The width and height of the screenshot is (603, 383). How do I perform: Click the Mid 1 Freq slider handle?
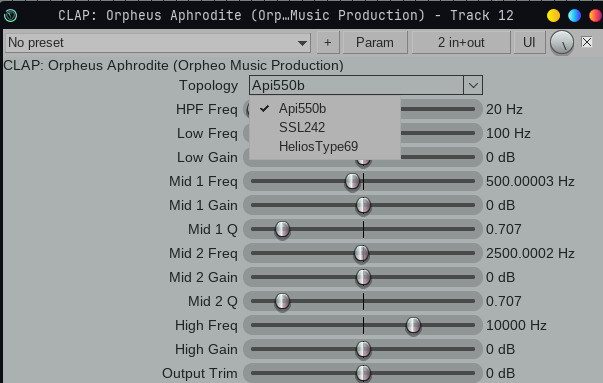point(352,181)
